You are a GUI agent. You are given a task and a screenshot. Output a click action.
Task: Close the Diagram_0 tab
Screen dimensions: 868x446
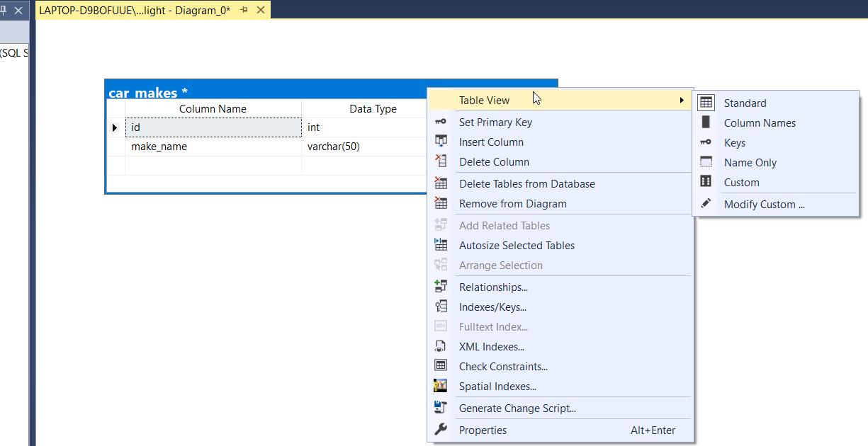261,10
